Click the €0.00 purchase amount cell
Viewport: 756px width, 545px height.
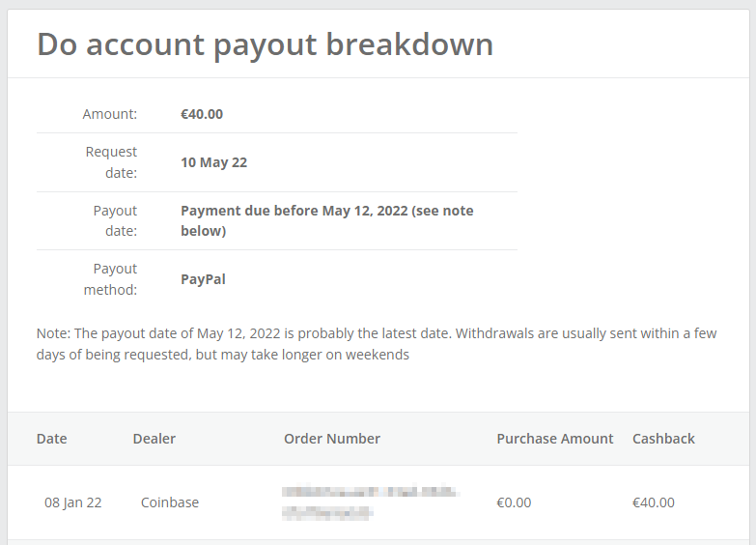point(514,502)
